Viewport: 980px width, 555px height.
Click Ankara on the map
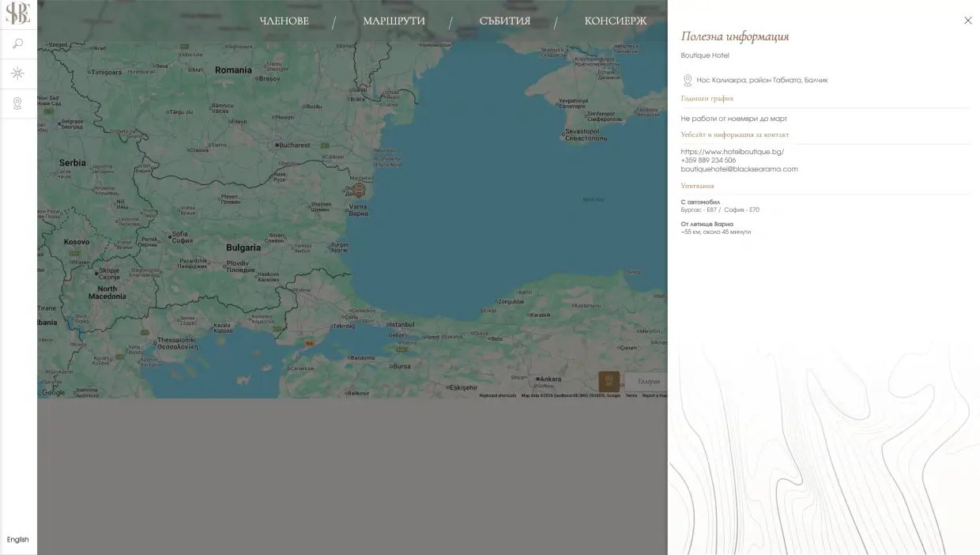[549, 379]
